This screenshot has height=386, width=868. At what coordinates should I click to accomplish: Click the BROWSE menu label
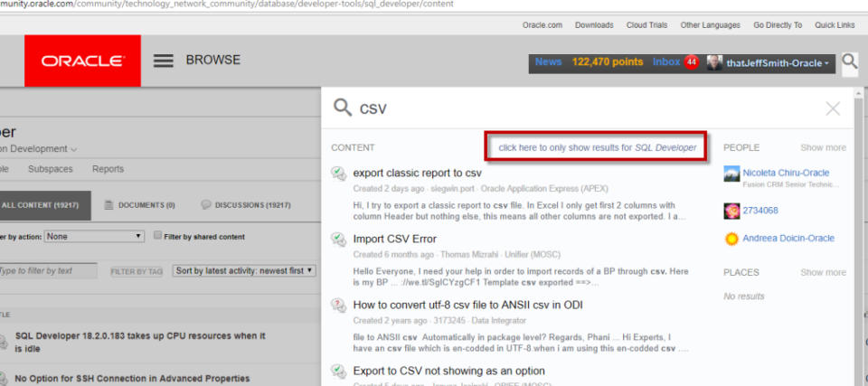pyautogui.click(x=213, y=60)
